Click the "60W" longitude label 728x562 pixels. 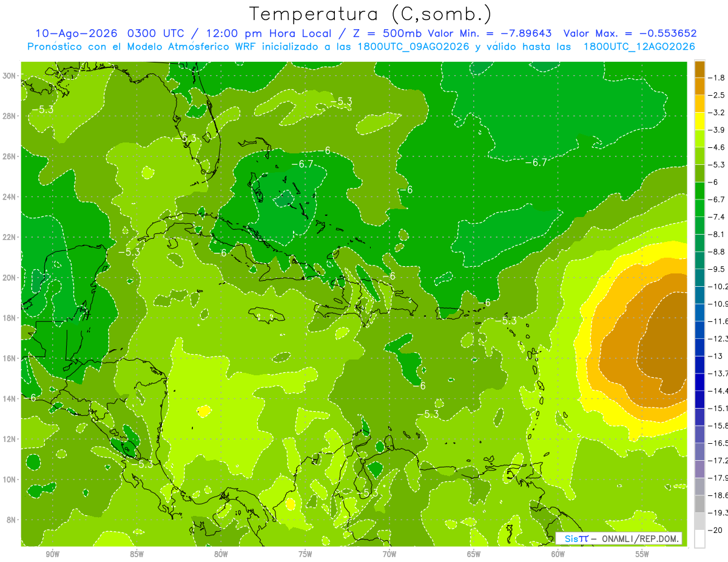558,554
